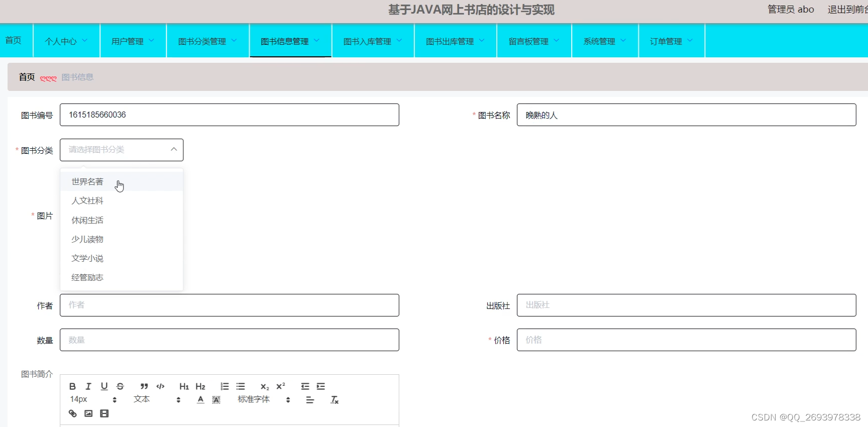The width and height of the screenshot is (868, 427).
Task: Insert a hyperlink into the editor
Action: [x=72, y=413]
